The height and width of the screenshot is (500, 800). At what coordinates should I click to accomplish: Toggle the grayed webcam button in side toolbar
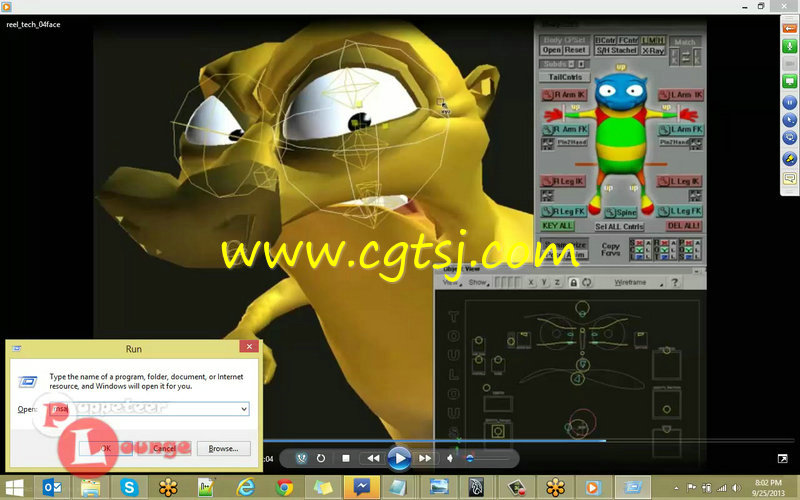790,64
